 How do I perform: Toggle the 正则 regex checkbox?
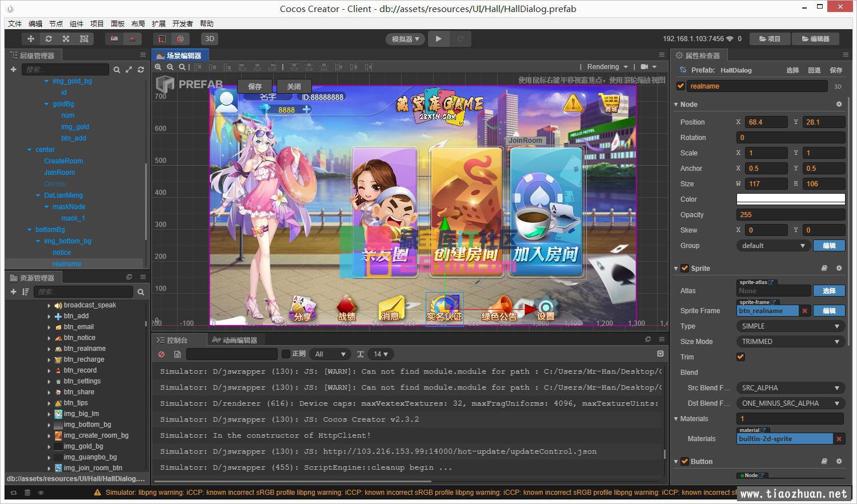[286, 354]
